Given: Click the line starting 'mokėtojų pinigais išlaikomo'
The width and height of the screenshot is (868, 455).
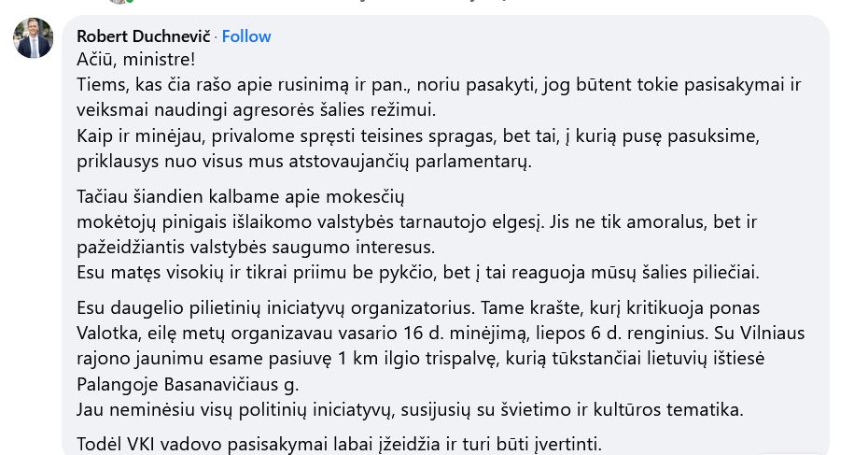Looking at the screenshot, I should point(417,221).
